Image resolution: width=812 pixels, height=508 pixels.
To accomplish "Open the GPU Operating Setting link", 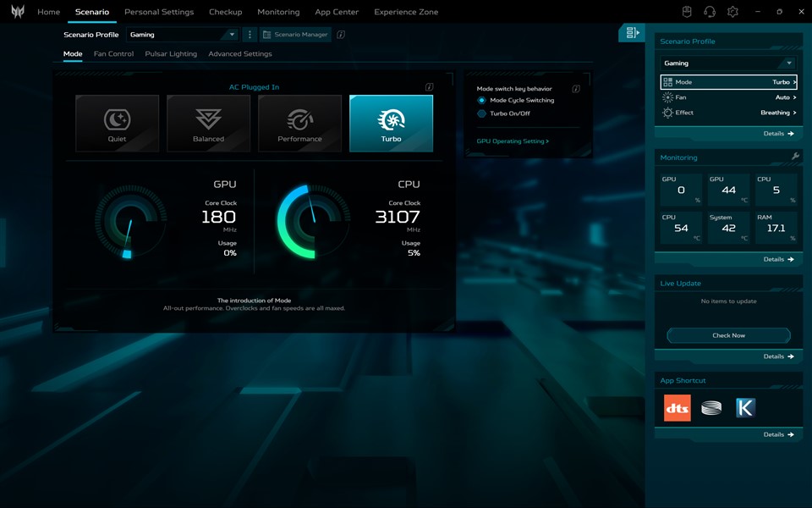I will [x=513, y=141].
